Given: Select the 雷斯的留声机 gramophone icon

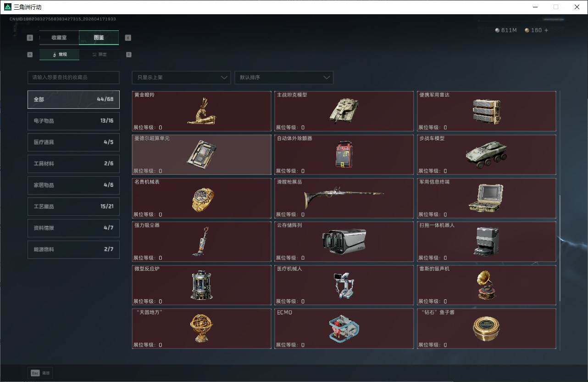Looking at the screenshot, I should pos(486,285).
